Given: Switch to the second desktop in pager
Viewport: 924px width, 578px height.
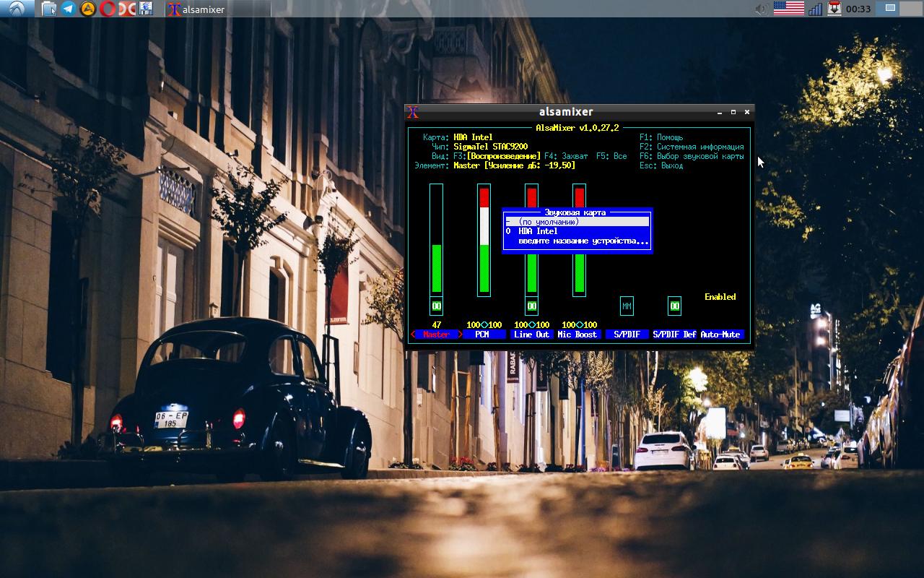Looking at the screenshot, I should (x=912, y=9).
